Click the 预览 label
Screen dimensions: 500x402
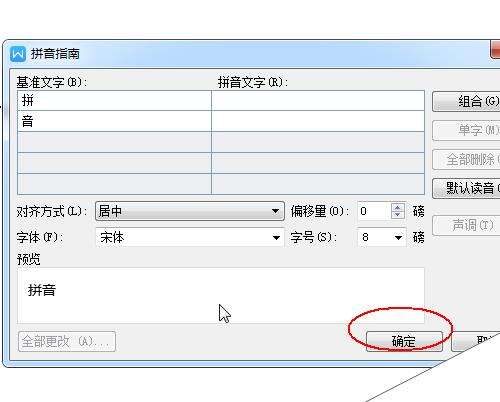tap(29, 259)
